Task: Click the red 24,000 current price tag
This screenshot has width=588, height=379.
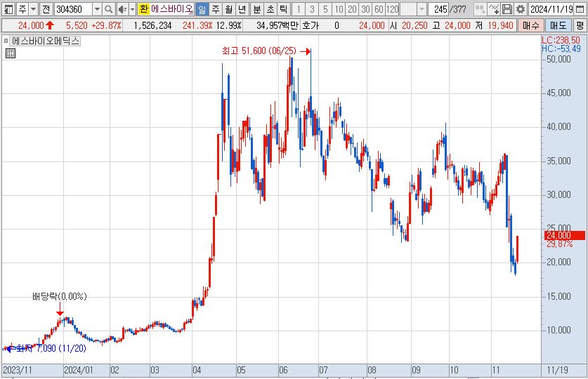Action: click(x=564, y=235)
